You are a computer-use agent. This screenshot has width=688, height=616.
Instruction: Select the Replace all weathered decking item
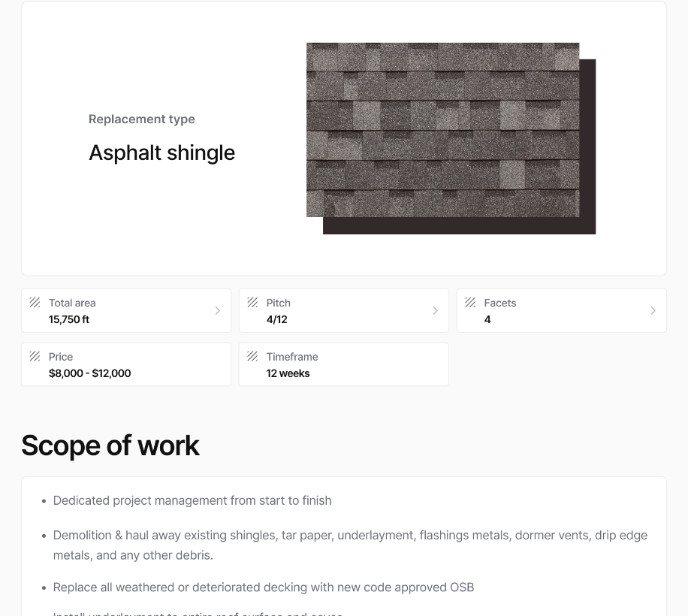point(264,587)
